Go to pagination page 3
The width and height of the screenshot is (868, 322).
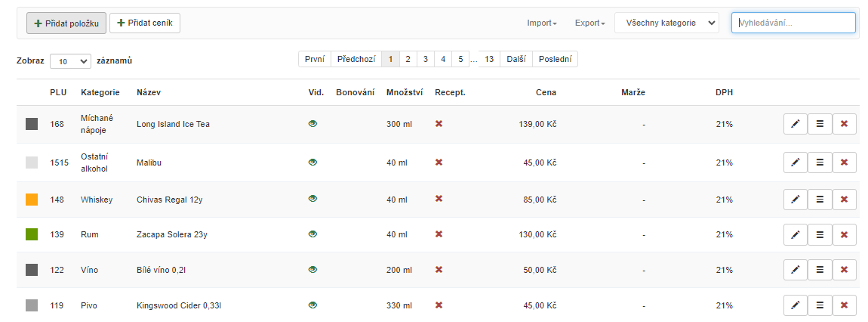(425, 59)
